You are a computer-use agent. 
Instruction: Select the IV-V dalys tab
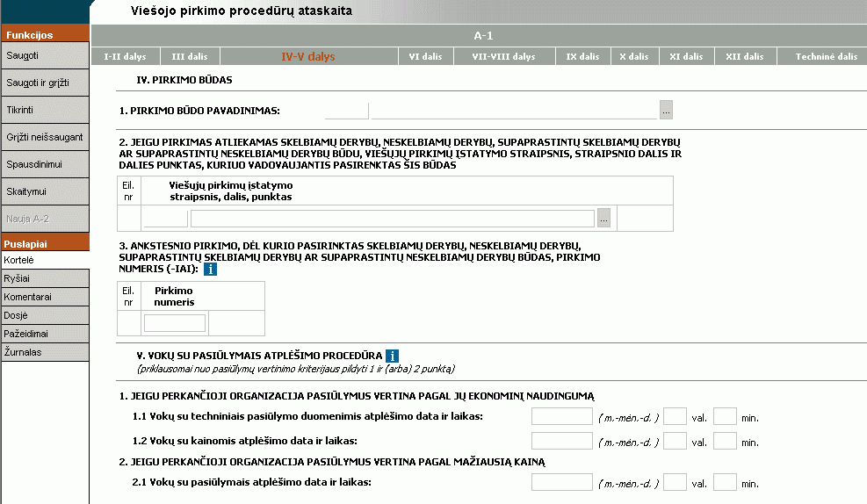(x=308, y=56)
